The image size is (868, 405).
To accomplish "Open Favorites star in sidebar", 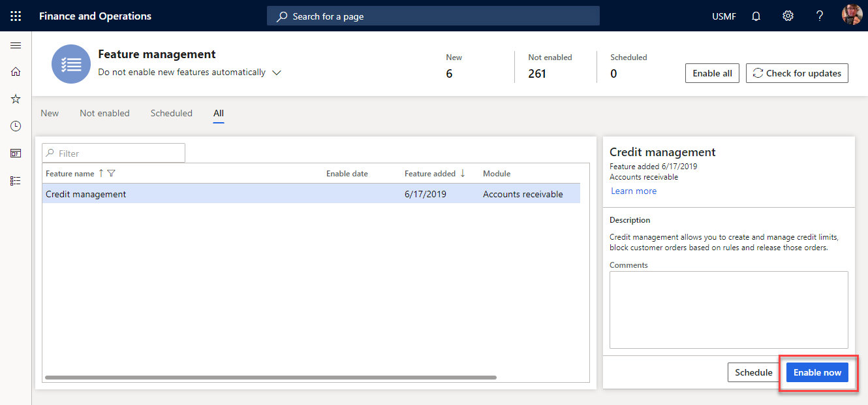I will [16, 99].
